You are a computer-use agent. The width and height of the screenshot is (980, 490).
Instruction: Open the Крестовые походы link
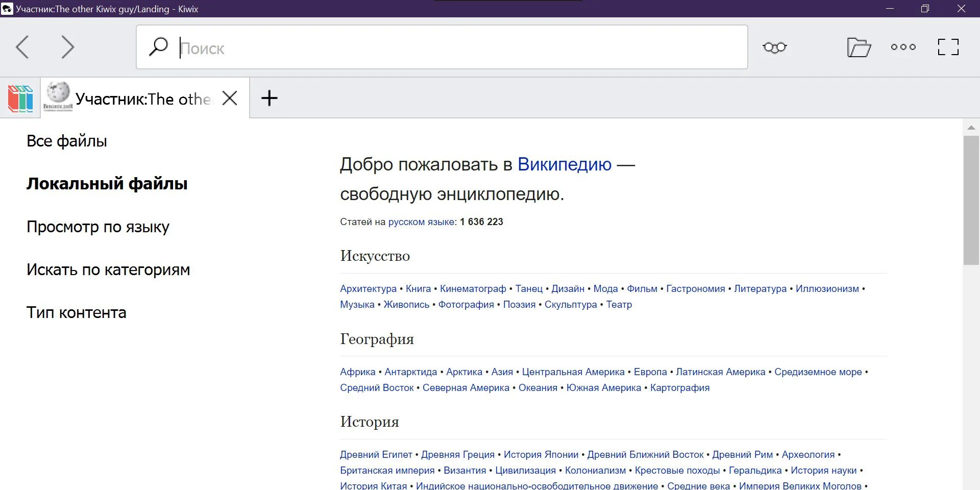click(x=677, y=471)
